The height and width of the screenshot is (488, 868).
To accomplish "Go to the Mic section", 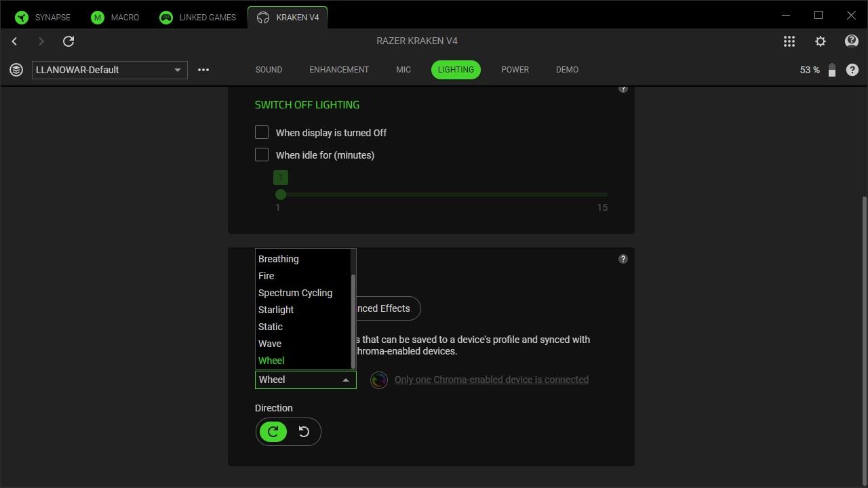I will (403, 70).
